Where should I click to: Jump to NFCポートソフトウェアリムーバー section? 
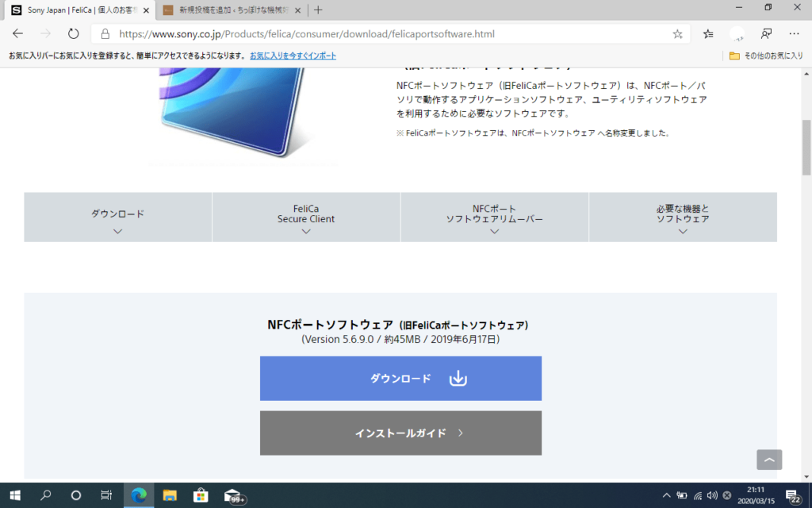tap(495, 217)
